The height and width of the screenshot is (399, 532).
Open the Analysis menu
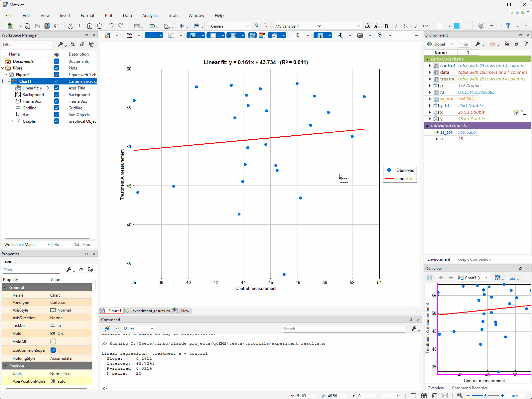coord(150,15)
